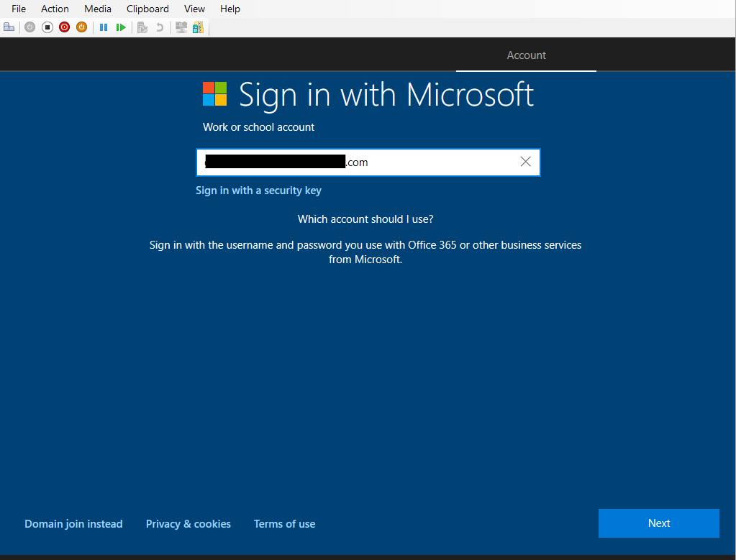Open the Clipboard menu
The height and width of the screenshot is (560, 736).
click(147, 9)
